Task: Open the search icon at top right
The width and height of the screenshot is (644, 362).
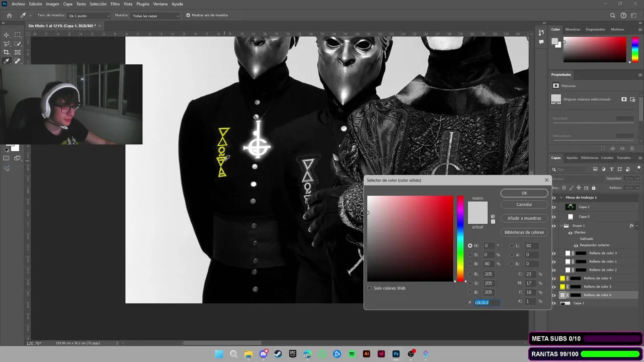Action: (612, 16)
